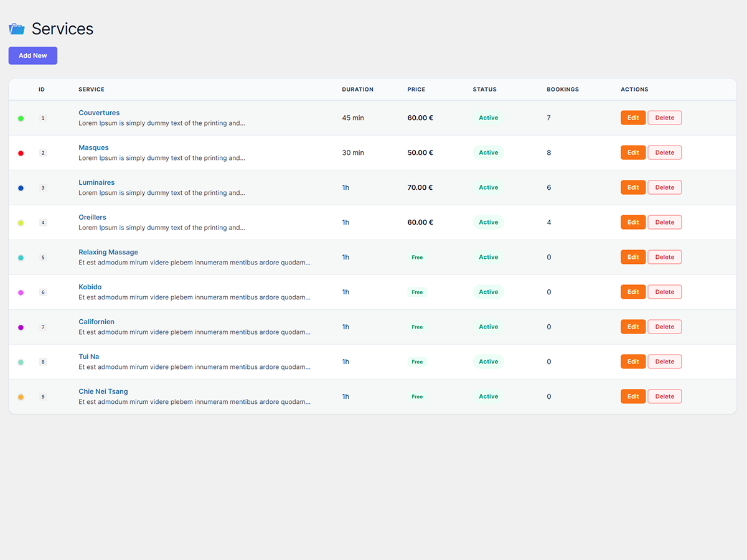Open the Couvertures service link

pos(99,113)
